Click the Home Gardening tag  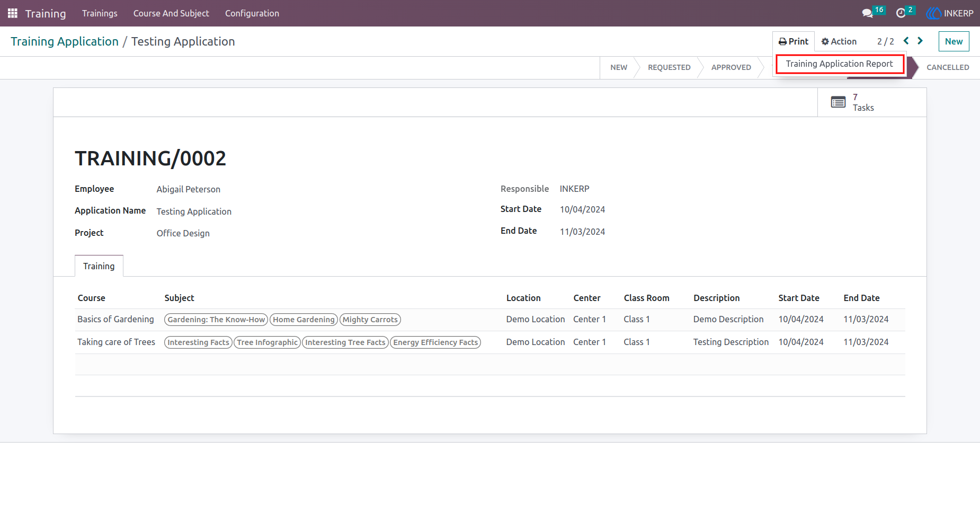click(304, 320)
